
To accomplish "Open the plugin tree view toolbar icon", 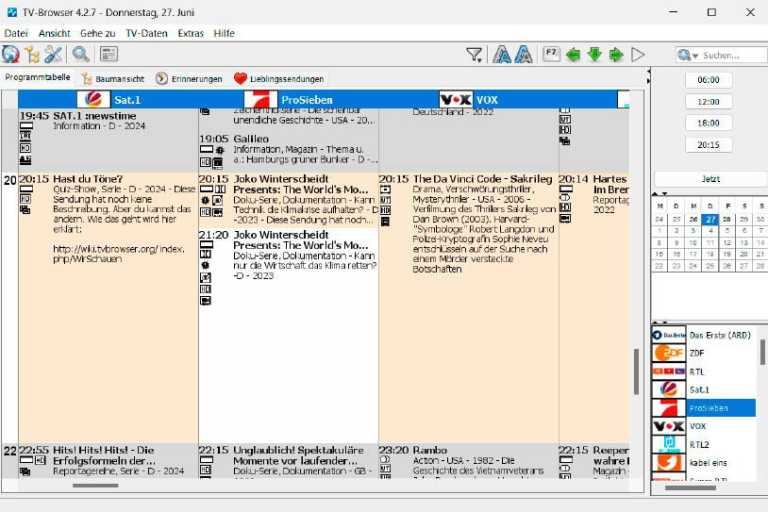I will pyautogui.click(x=32, y=54).
